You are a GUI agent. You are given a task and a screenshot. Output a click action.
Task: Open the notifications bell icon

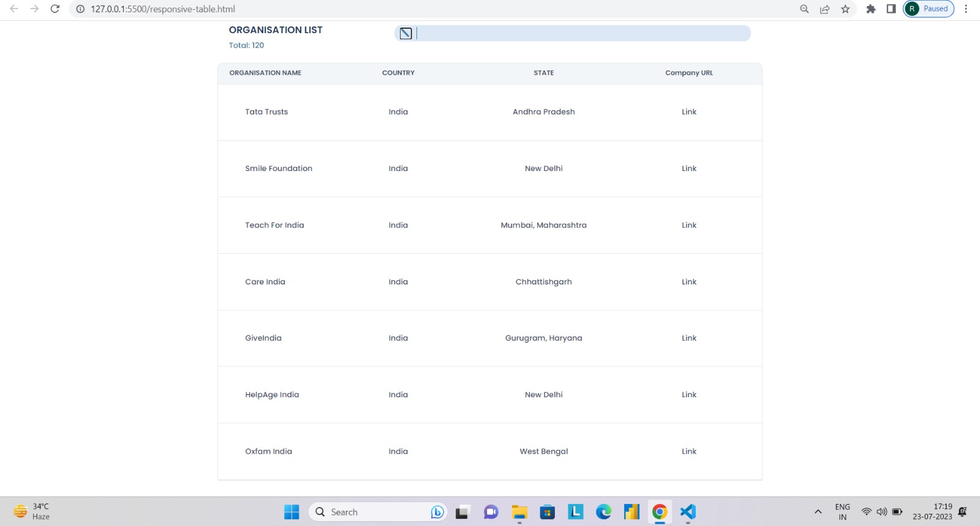click(x=963, y=511)
